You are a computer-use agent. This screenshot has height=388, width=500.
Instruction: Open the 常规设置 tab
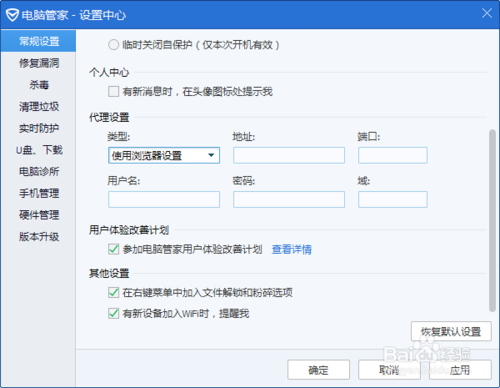(38, 41)
